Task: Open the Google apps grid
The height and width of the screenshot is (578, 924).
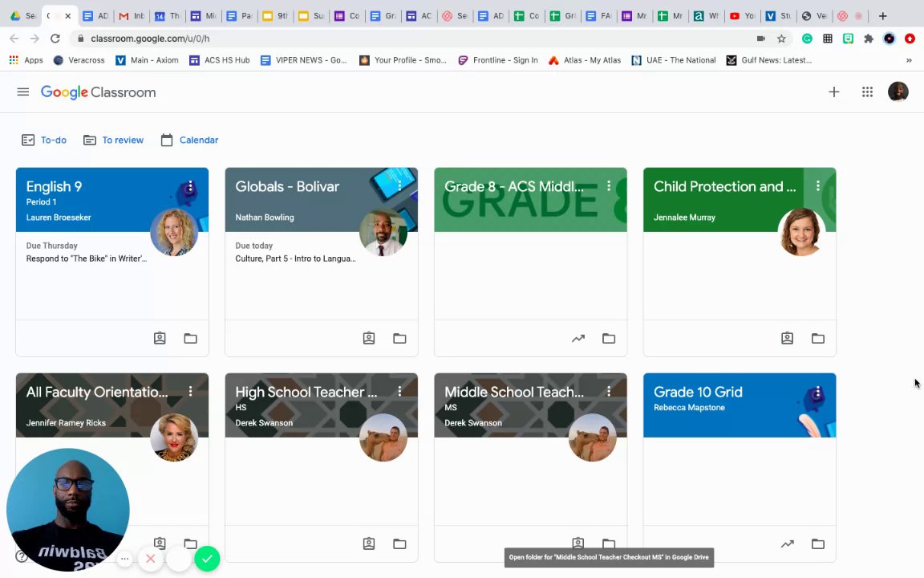Action: pos(867,92)
